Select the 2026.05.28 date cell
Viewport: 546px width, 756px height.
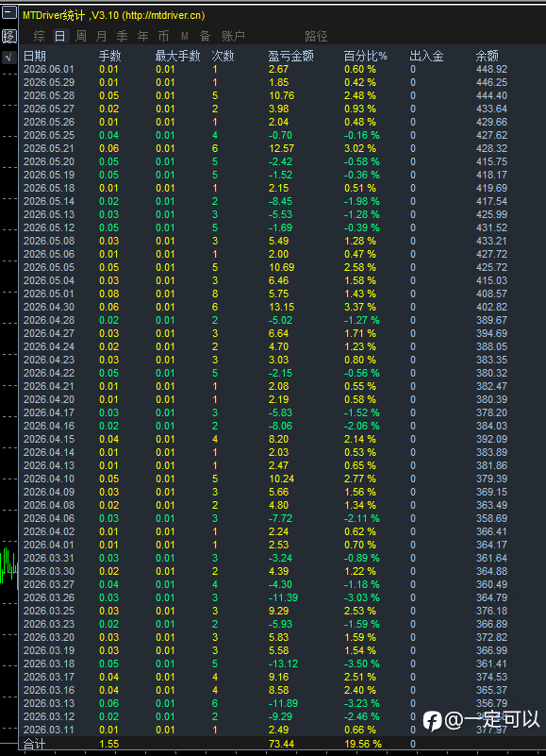click(x=49, y=96)
